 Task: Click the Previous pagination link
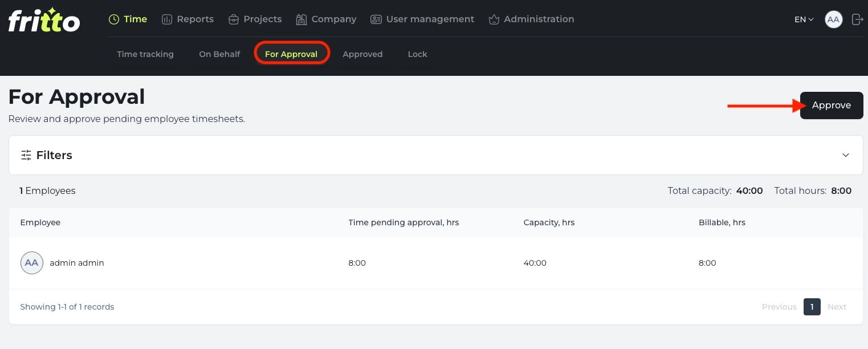click(779, 307)
